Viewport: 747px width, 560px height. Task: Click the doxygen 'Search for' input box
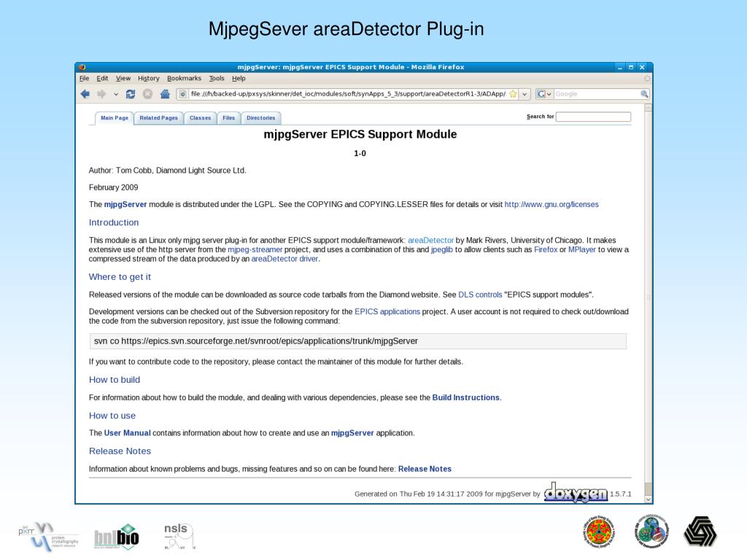click(593, 117)
